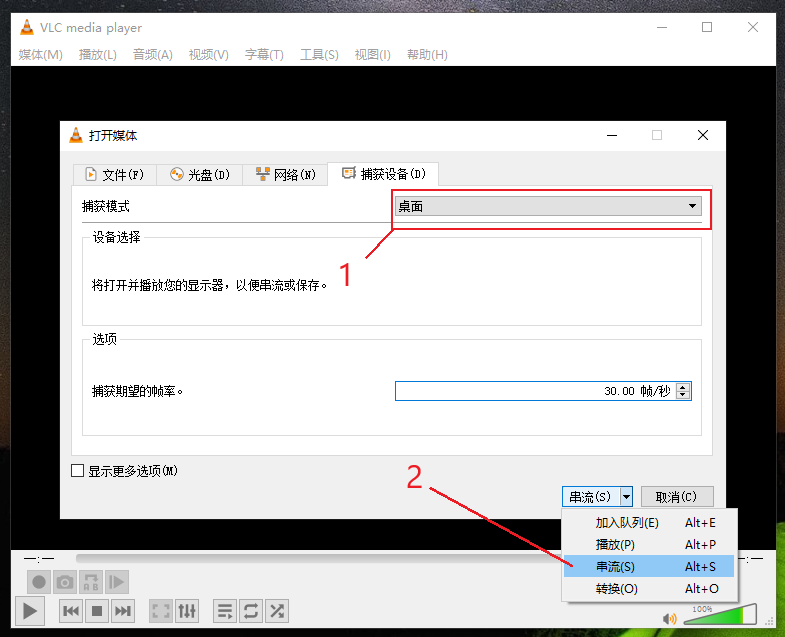785x637 pixels.
Task: Stop playback with the stop button
Action: pos(97,611)
